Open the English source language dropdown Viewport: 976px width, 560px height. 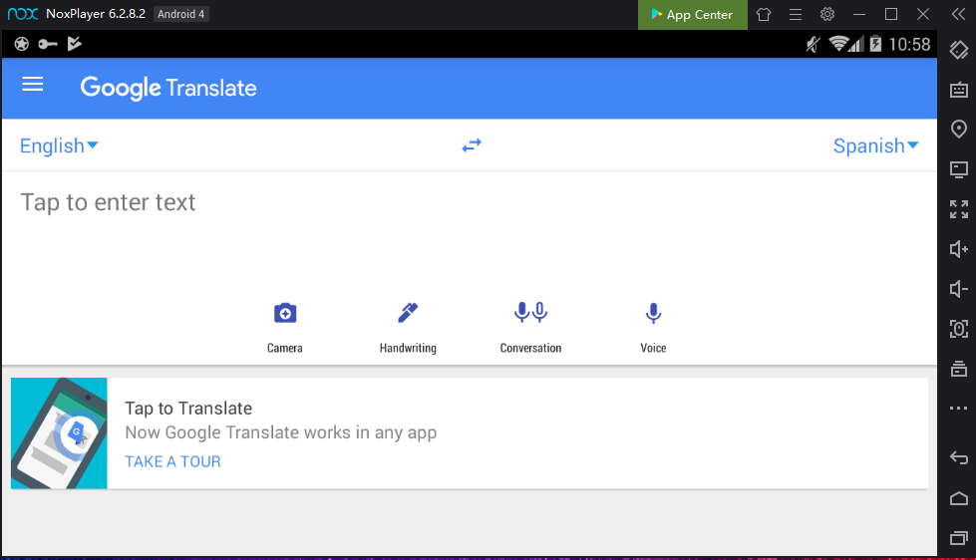[59, 145]
